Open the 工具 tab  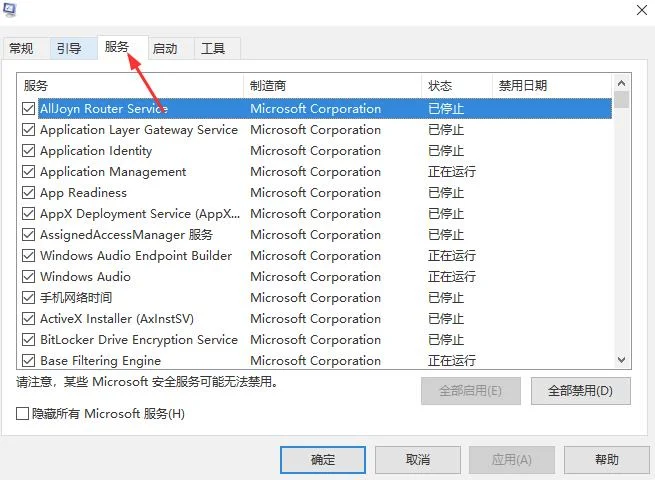217,48
